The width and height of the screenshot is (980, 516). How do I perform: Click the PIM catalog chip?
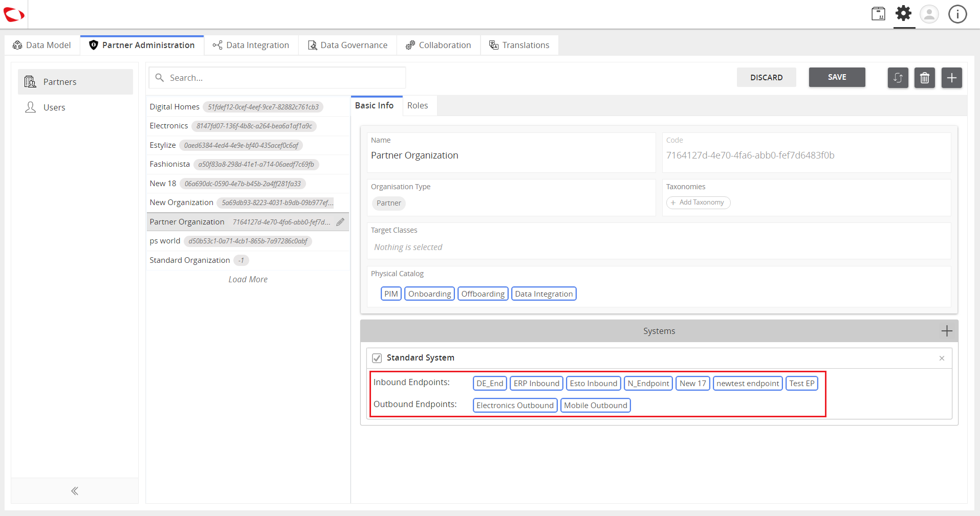(x=391, y=294)
